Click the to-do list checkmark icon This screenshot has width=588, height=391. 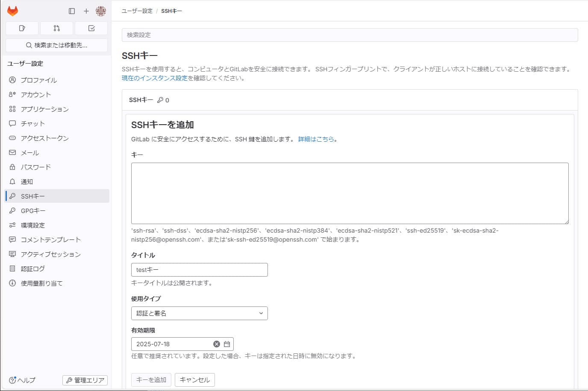[x=91, y=27]
